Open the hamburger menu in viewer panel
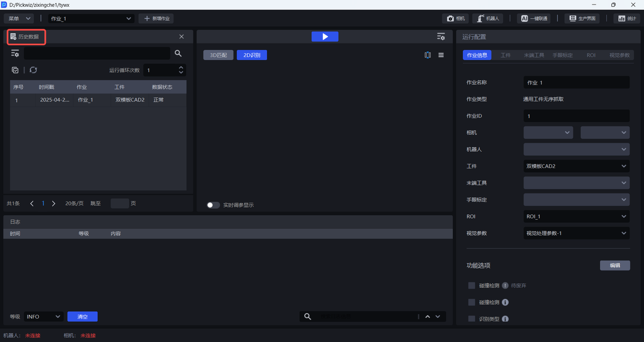 pos(441,55)
